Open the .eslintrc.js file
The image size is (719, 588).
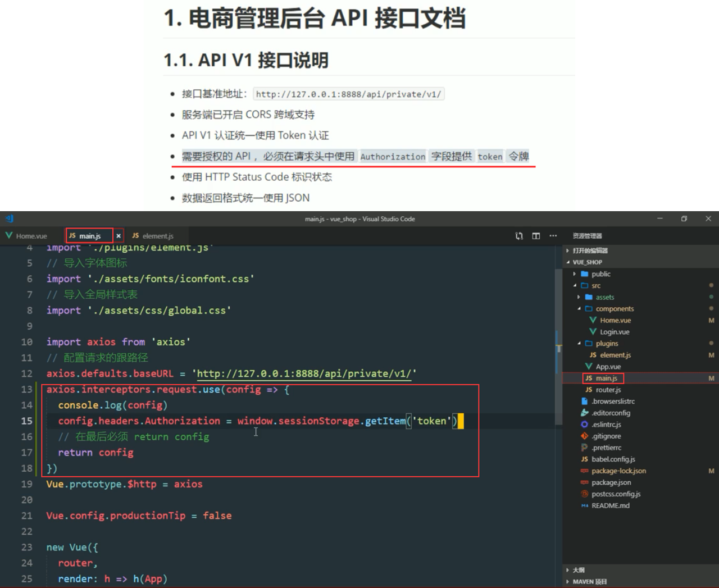click(606, 425)
